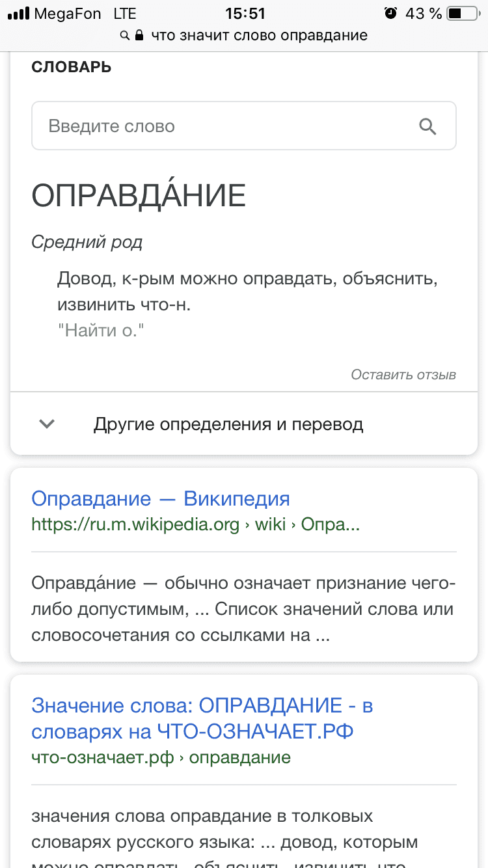
Task: Tap the clock showing 15:51
Action: click(244, 12)
